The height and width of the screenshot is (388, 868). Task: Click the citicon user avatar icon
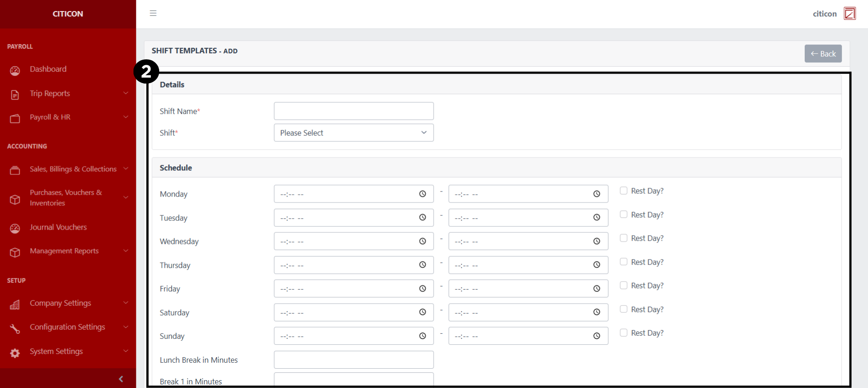(x=850, y=13)
